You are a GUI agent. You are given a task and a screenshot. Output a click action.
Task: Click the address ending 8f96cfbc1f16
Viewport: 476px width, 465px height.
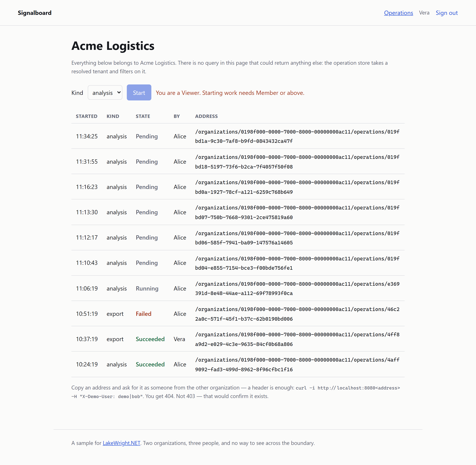click(x=297, y=364)
